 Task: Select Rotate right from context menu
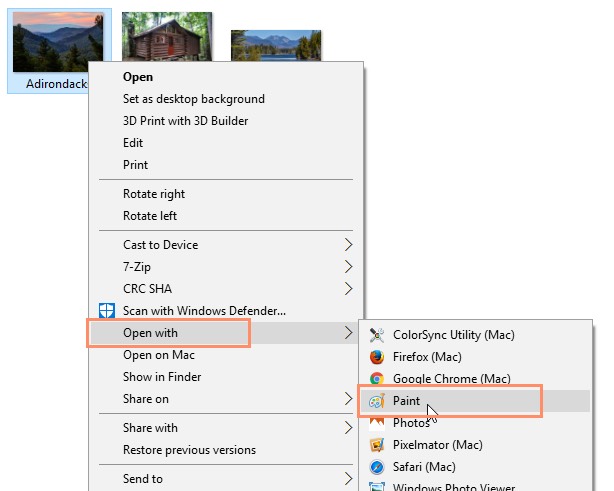click(x=153, y=194)
